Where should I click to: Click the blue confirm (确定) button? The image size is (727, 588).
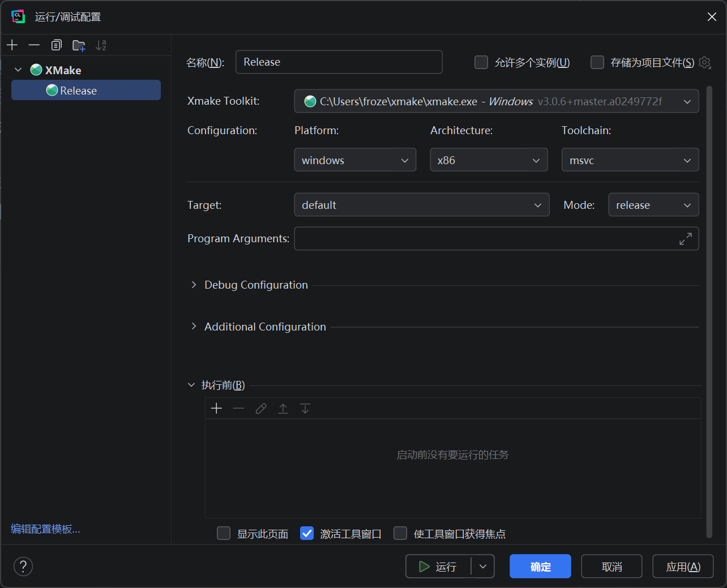(540, 566)
